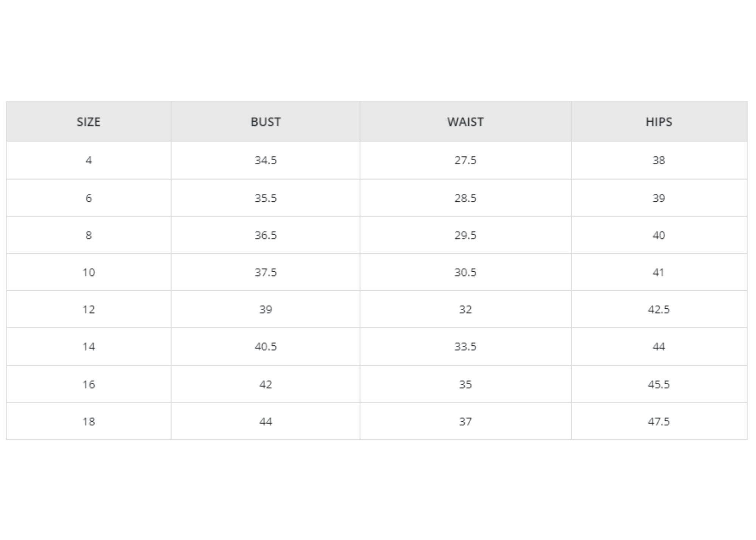
Task: Select the size 14 row cell
Action: (88, 347)
